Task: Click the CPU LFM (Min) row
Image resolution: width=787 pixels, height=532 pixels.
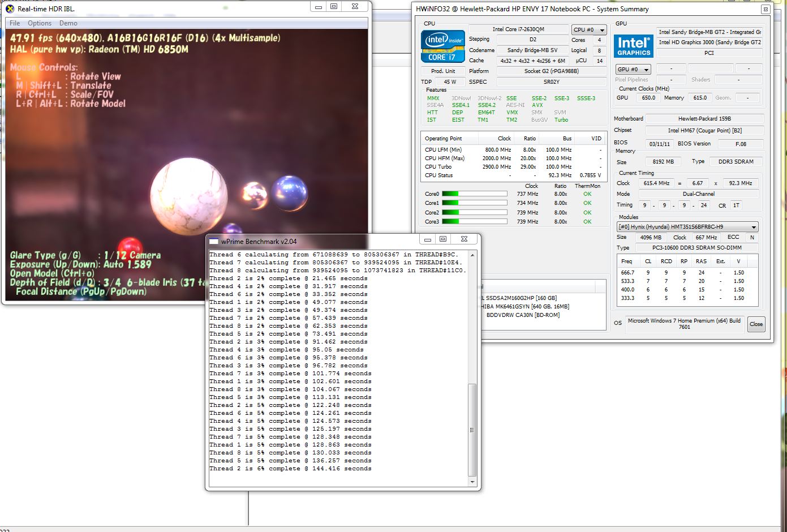Action: pos(513,150)
